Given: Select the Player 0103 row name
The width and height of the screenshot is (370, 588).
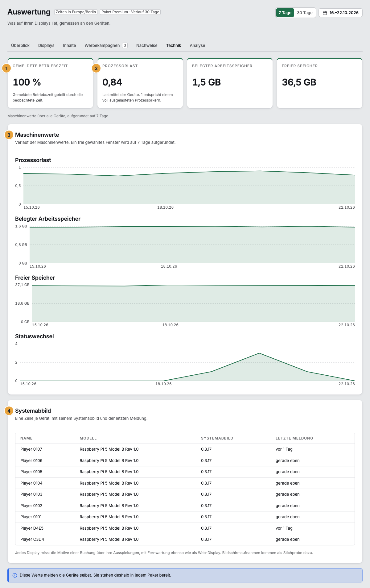Looking at the screenshot, I should (31, 494).
